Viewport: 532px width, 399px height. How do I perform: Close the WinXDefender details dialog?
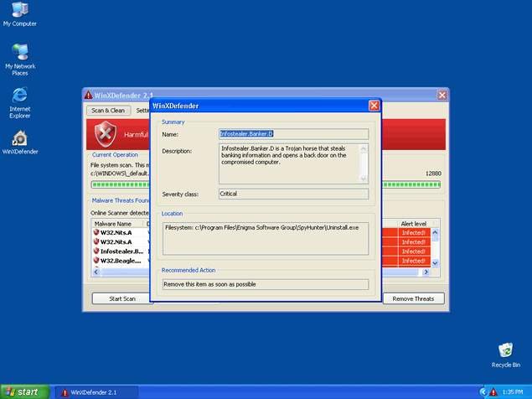click(x=374, y=106)
